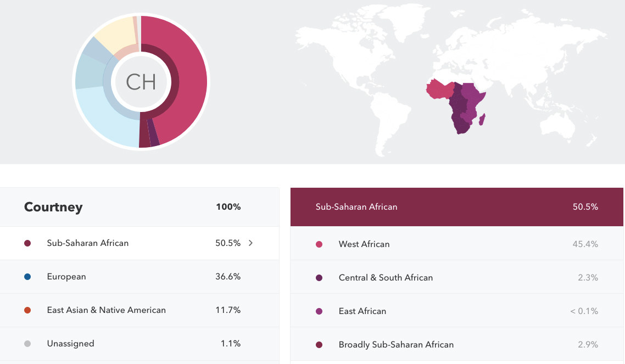625x364 pixels.
Task: Select the East African breakdown row
Action: [x=457, y=311]
